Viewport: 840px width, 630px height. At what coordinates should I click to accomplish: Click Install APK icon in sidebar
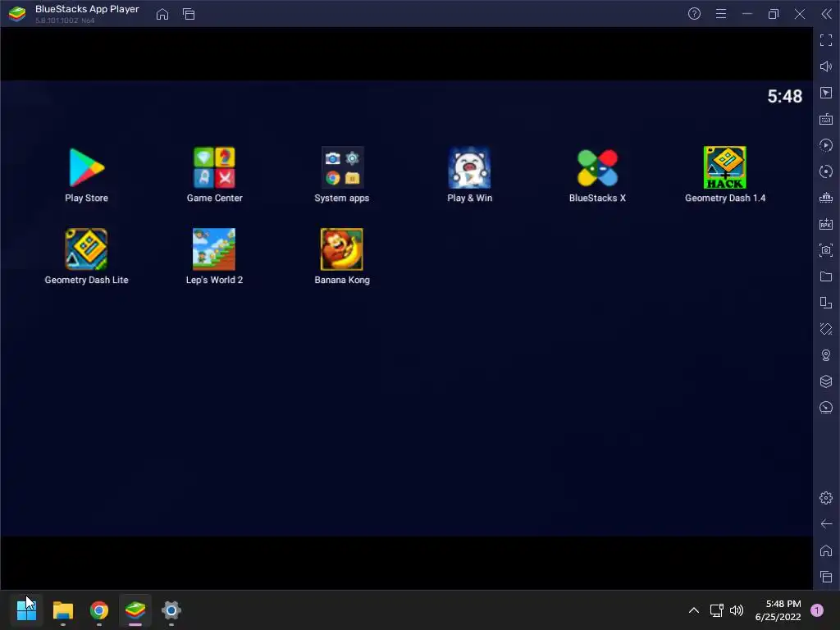coord(826,224)
